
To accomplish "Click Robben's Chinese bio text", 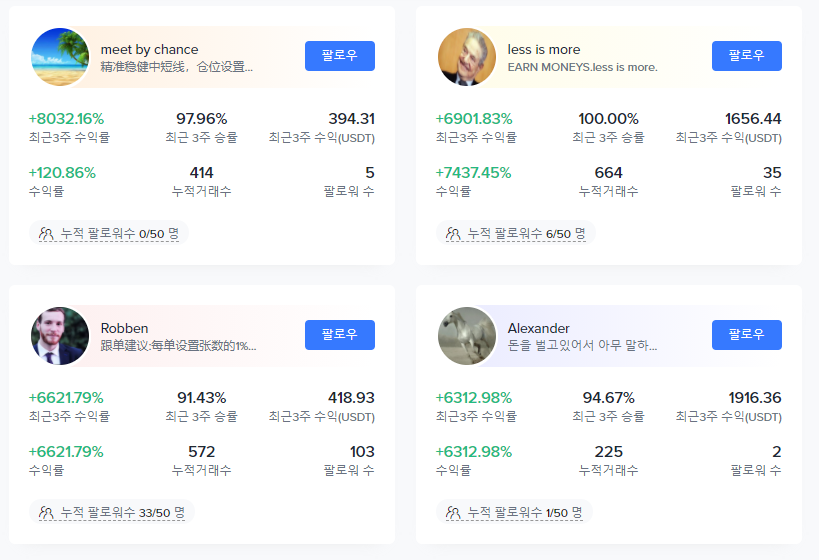I will point(178,346).
